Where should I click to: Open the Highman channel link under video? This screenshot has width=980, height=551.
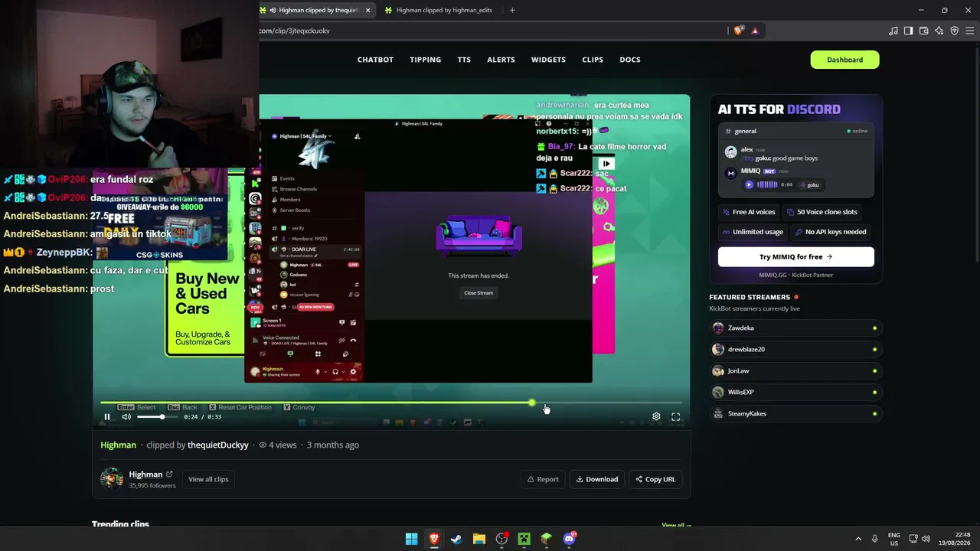pyautogui.click(x=118, y=445)
